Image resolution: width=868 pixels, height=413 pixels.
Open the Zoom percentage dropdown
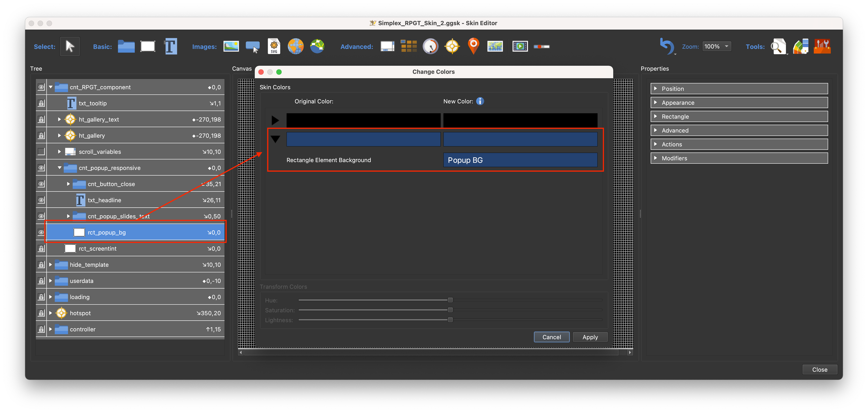[717, 46]
